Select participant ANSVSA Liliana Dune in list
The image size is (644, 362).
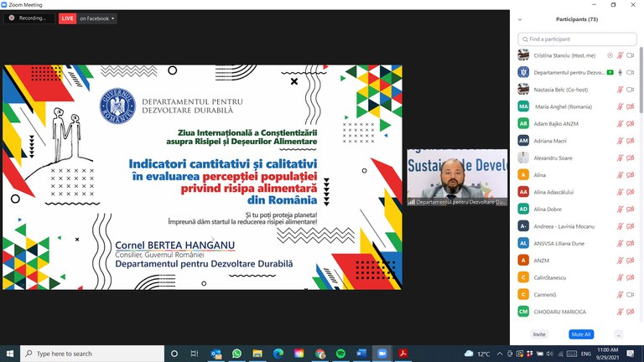[x=560, y=243]
